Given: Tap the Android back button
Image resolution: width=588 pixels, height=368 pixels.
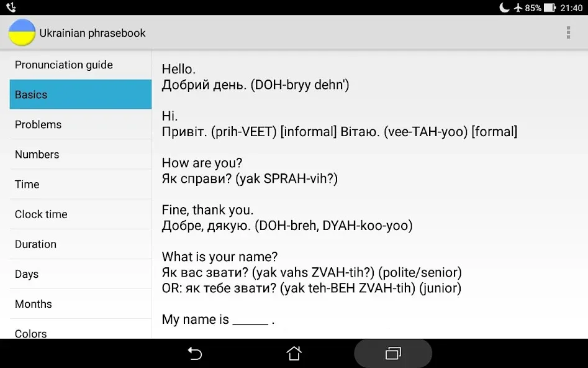Looking at the screenshot, I should [194, 353].
